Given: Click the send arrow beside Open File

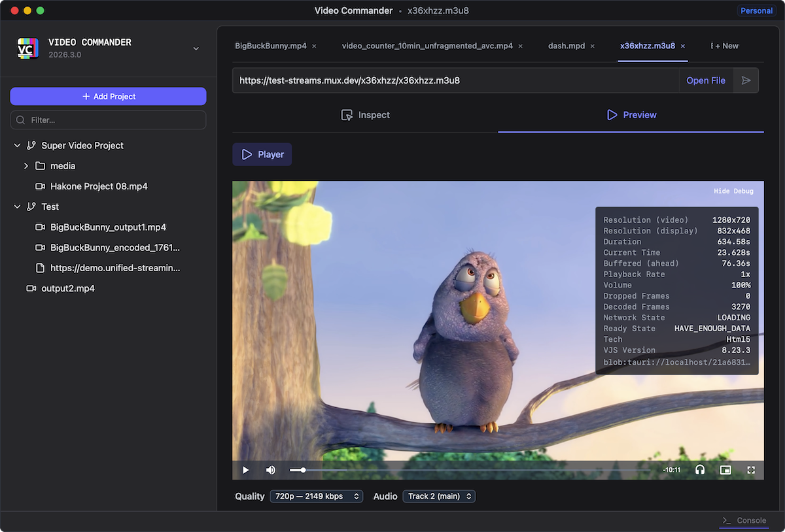Looking at the screenshot, I should coord(746,80).
